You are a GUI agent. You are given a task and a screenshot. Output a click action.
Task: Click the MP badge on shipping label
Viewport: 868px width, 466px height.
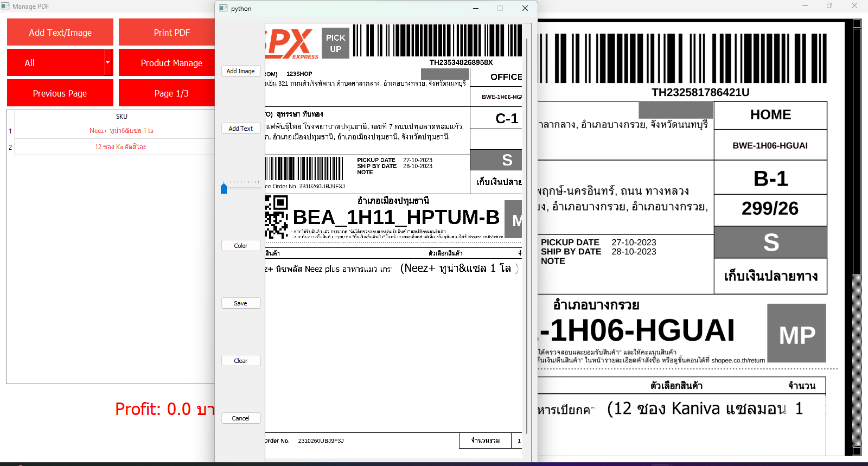coord(797,334)
